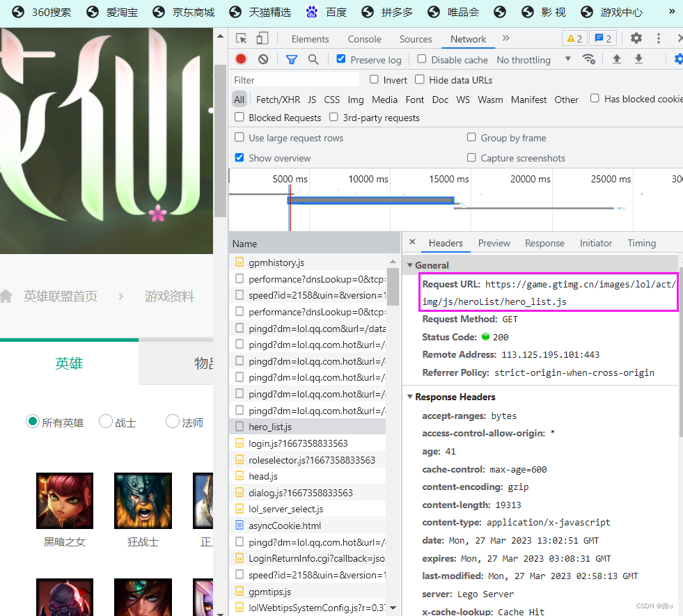Open the No throttling dropdown
Viewport: 683px width, 616px height.
pyautogui.click(x=533, y=60)
